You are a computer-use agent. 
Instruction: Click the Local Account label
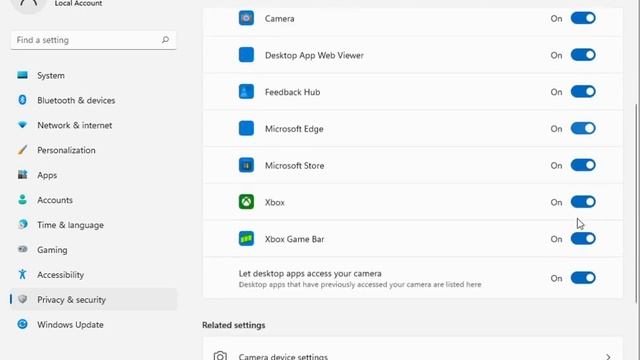78,4
